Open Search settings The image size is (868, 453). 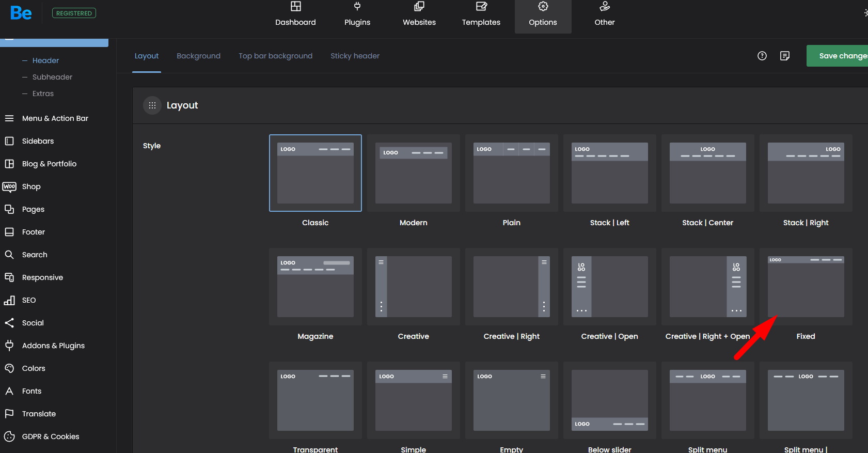pyautogui.click(x=35, y=255)
